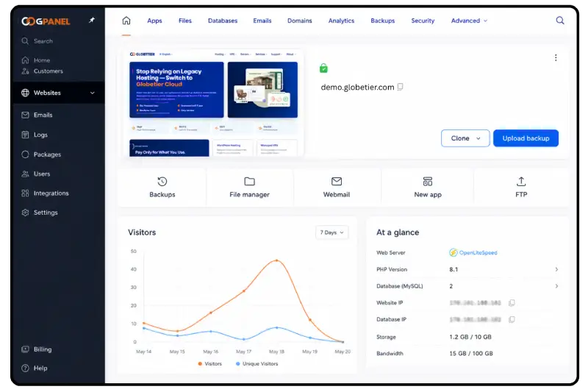Open Users in the sidebar

(x=35, y=174)
